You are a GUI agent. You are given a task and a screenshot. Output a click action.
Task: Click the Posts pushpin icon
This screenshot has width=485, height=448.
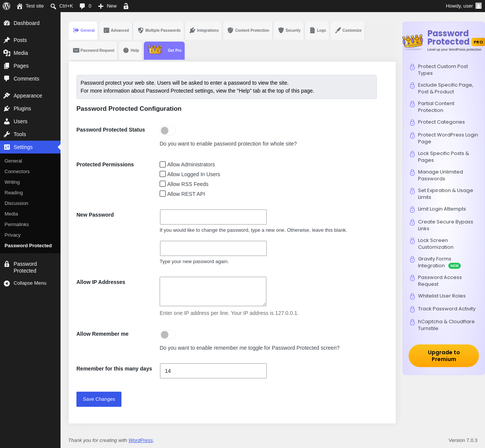click(7, 40)
